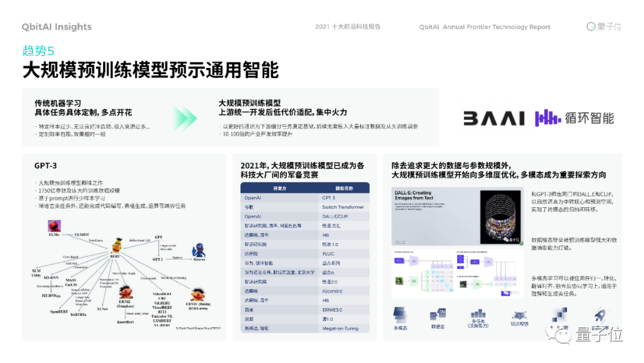Image resolution: width=644 pixels, height=363 pixels.
Task: Click the LXMBERT node label
Action: pos(162,320)
